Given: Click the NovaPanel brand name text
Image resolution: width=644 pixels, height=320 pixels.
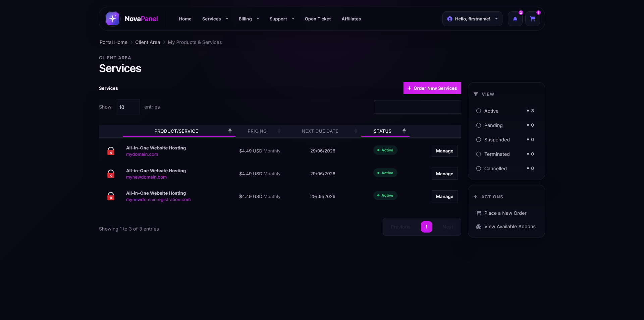Looking at the screenshot, I should coord(141,19).
